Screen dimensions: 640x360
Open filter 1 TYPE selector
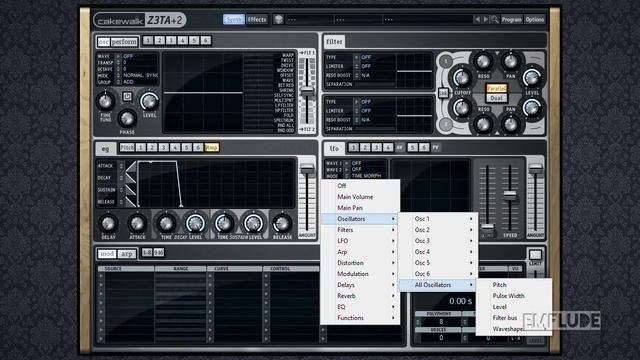coord(356,58)
